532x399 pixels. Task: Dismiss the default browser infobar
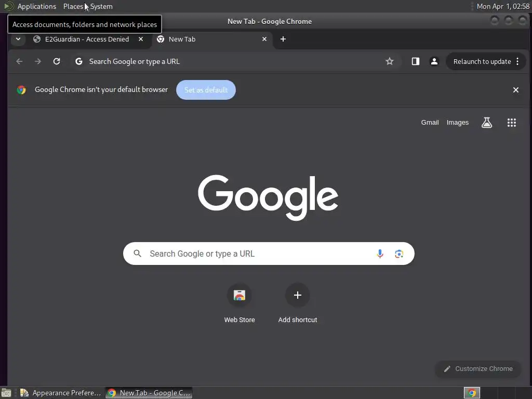click(516, 90)
